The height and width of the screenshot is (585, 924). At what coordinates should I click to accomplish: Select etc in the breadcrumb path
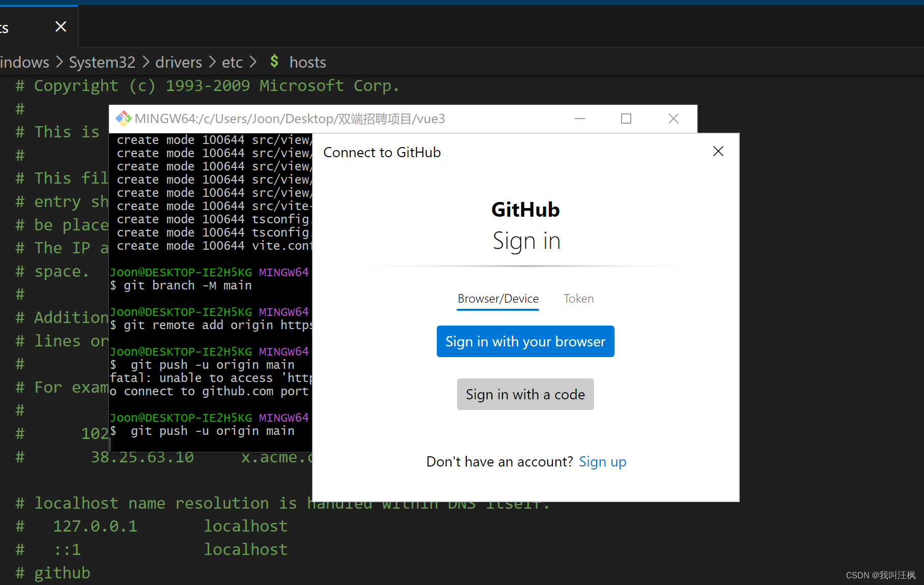(x=232, y=62)
